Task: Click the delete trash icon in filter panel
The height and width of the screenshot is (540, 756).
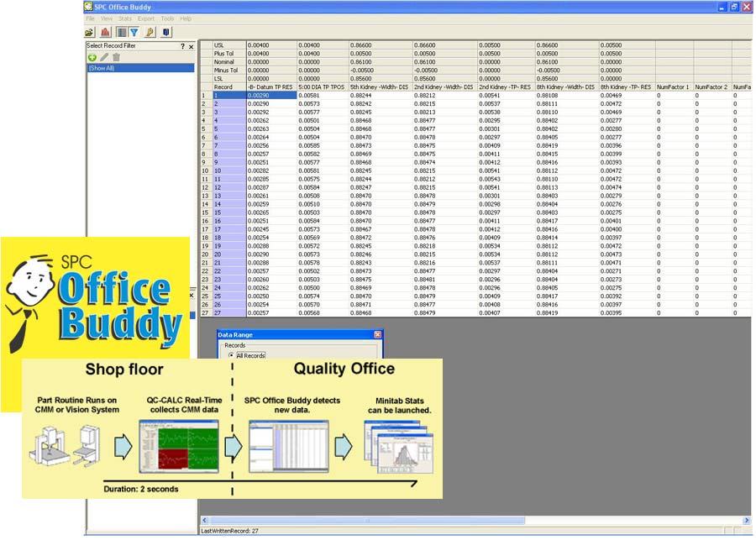Action: point(115,57)
